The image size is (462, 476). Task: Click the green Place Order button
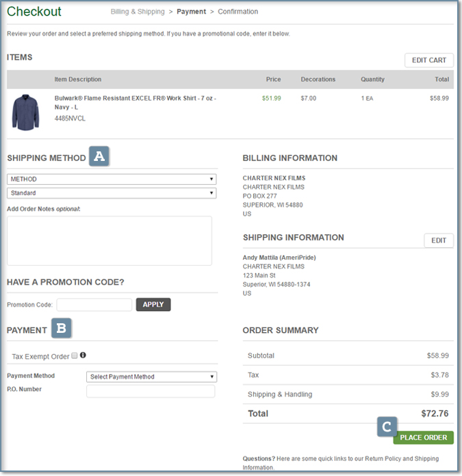coord(423,438)
